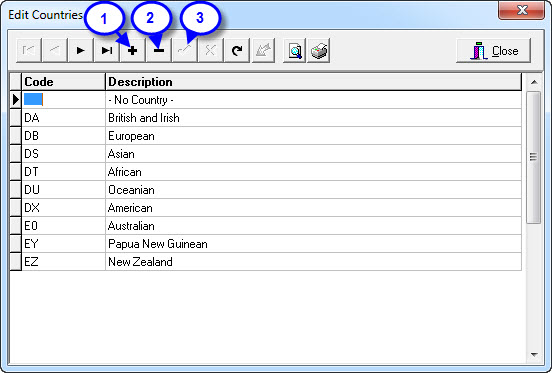The width and height of the screenshot is (552, 373).
Task: Click the vertical scrollbar thumb
Action: pyautogui.click(x=534, y=157)
